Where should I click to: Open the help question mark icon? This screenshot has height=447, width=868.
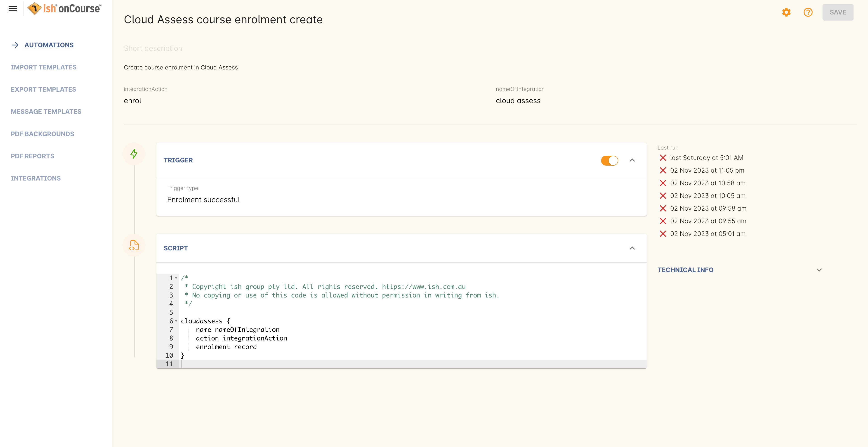point(808,12)
